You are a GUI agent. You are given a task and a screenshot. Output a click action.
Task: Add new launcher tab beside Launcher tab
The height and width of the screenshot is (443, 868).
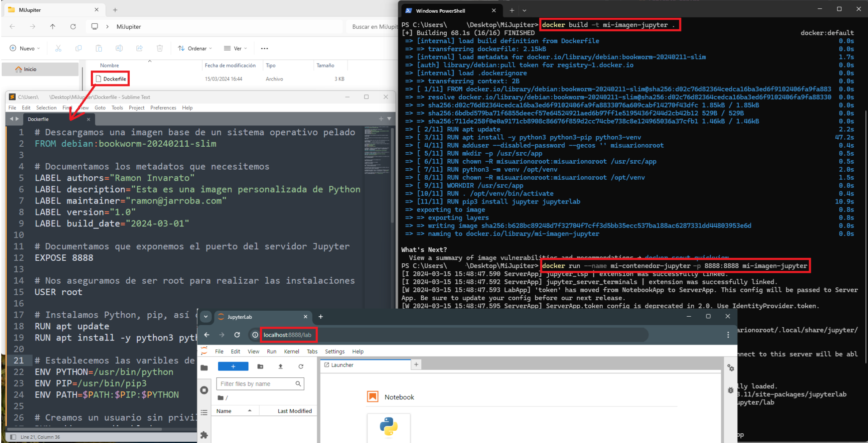(x=416, y=365)
